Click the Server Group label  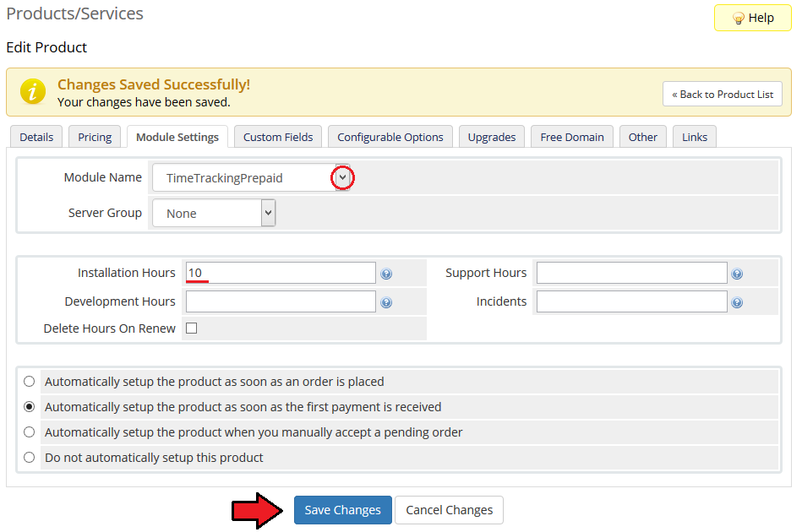pos(105,213)
